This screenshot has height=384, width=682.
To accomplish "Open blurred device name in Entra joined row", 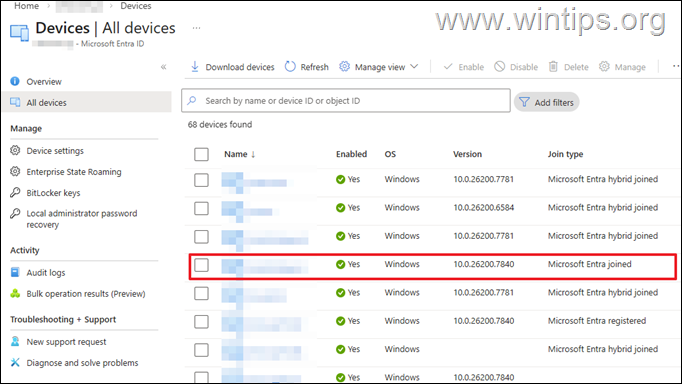I will point(264,266).
